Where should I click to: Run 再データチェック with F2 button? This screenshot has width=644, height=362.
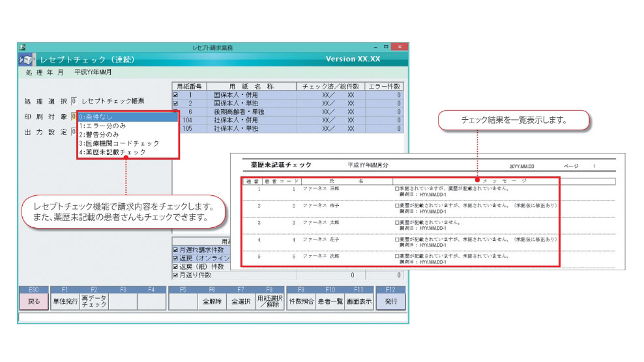coord(94,301)
